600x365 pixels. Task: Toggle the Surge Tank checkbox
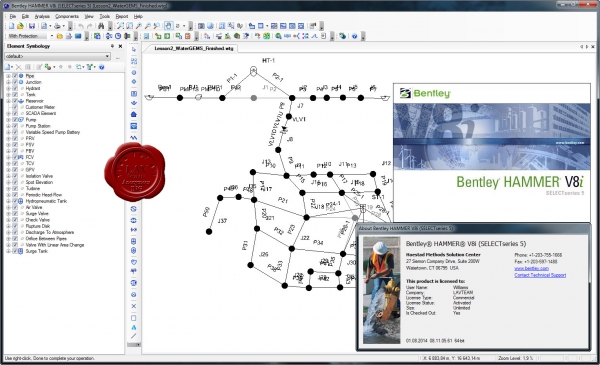[15, 251]
